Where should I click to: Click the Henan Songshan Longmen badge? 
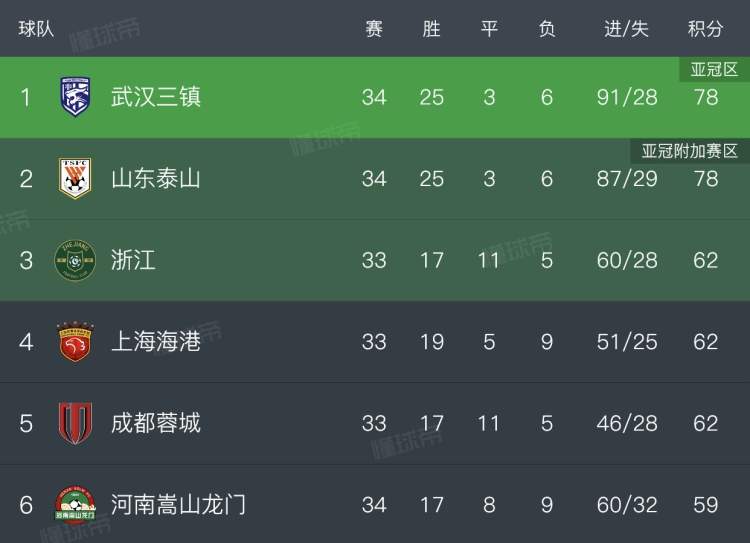[x=75, y=505]
